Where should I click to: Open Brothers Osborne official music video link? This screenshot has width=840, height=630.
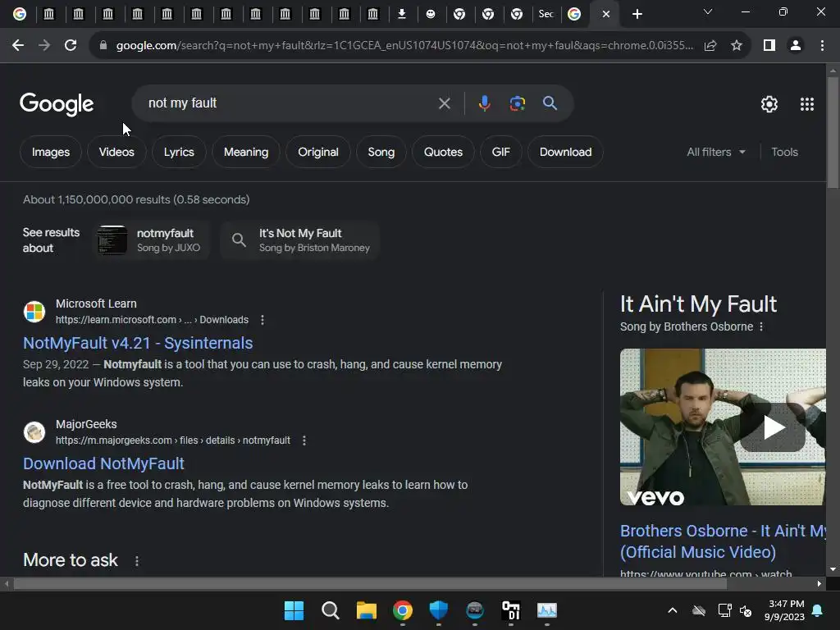pyautogui.click(x=723, y=541)
